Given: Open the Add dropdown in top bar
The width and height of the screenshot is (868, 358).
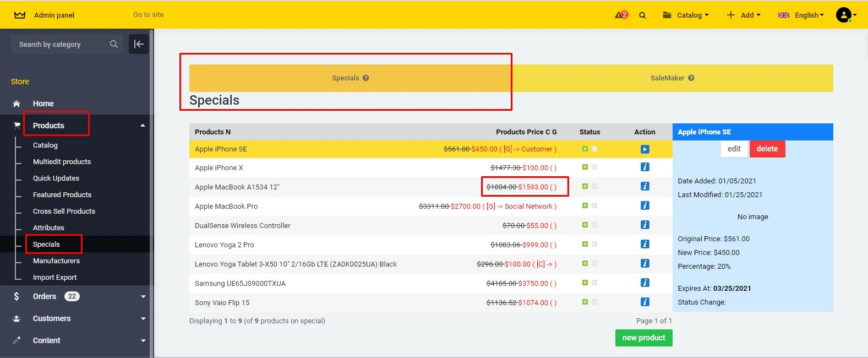Looking at the screenshot, I should (743, 15).
